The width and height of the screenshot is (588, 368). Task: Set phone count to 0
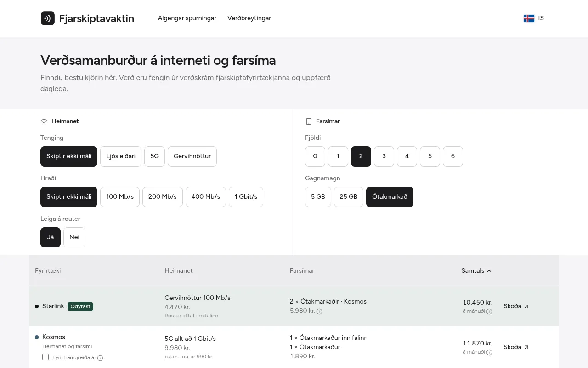[315, 156]
